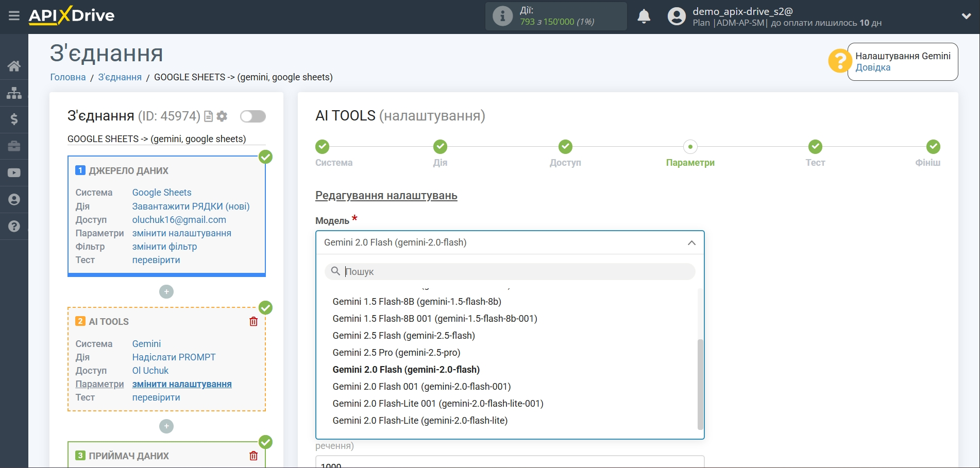
Task: Select Gemini 2.0 Flash-Lite 001 model
Action: pyautogui.click(x=438, y=404)
